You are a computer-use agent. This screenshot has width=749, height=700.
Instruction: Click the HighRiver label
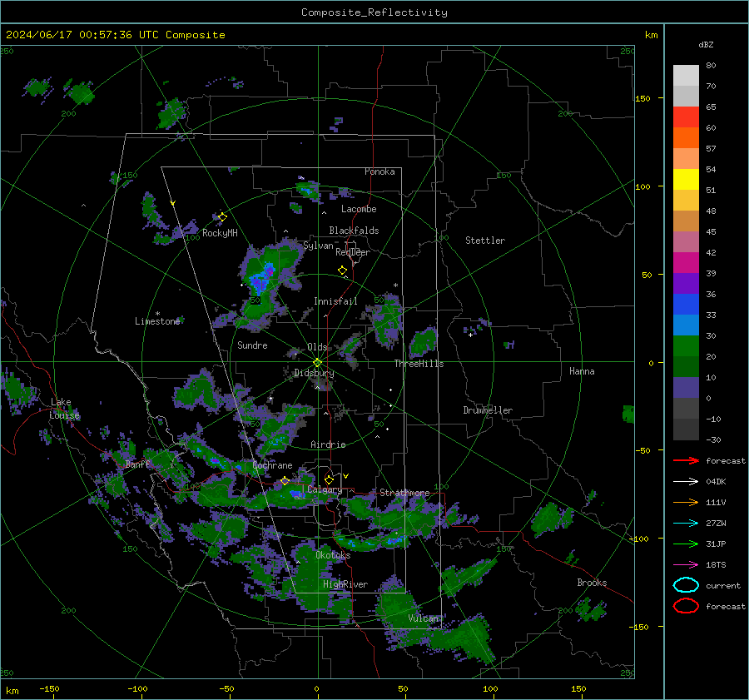[345, 584]
